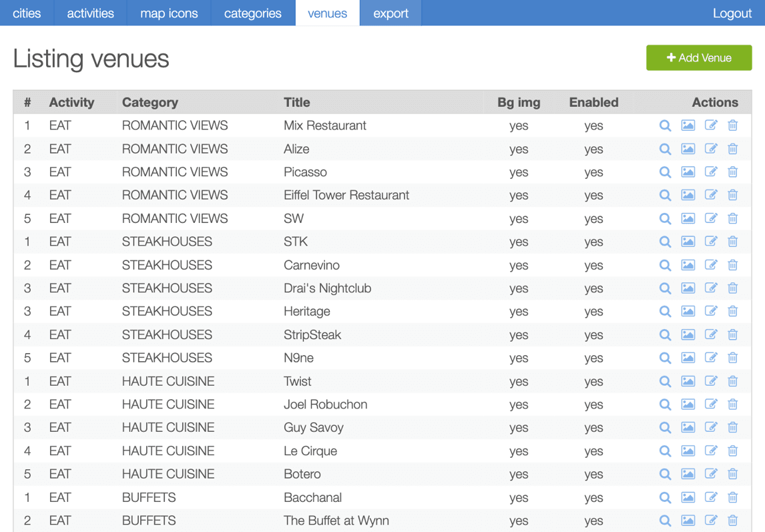The image size is (765, 532).
Task: Edit Eiffel Tower Restaurant entry
Action: click(x=712, y=195)
